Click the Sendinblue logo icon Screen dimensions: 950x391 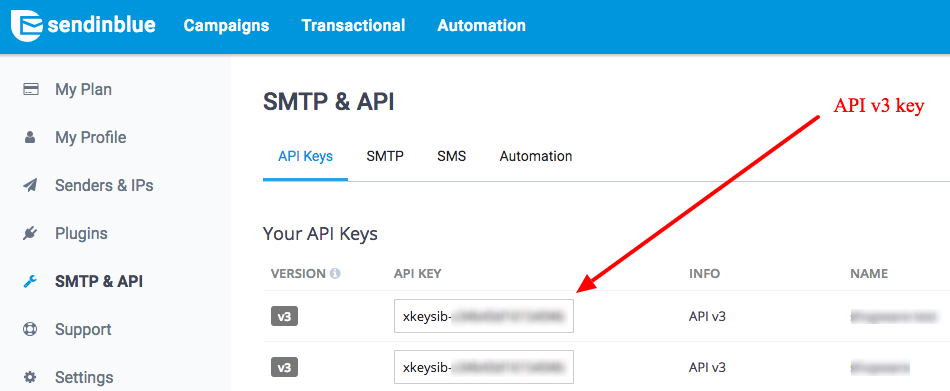27,25
